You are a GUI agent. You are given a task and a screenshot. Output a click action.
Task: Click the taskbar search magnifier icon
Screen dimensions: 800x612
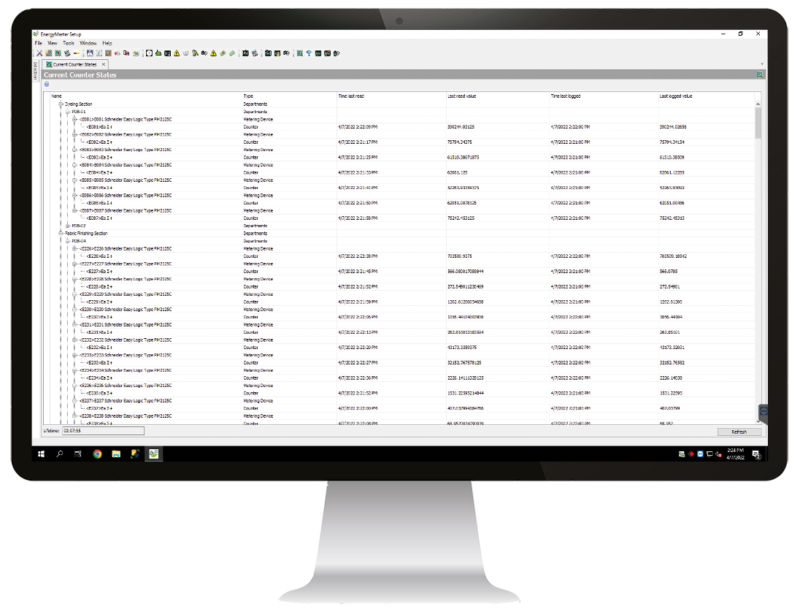click(60, 453)
